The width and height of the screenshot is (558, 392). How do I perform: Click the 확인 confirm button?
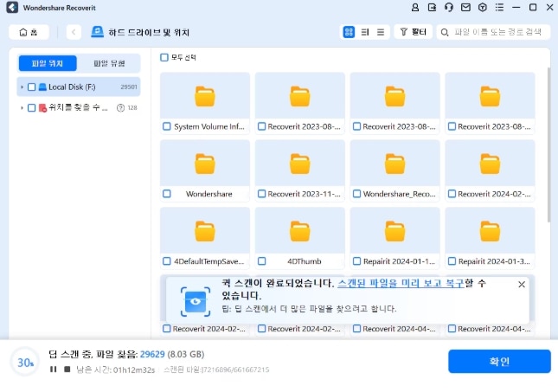coord(499,362)
